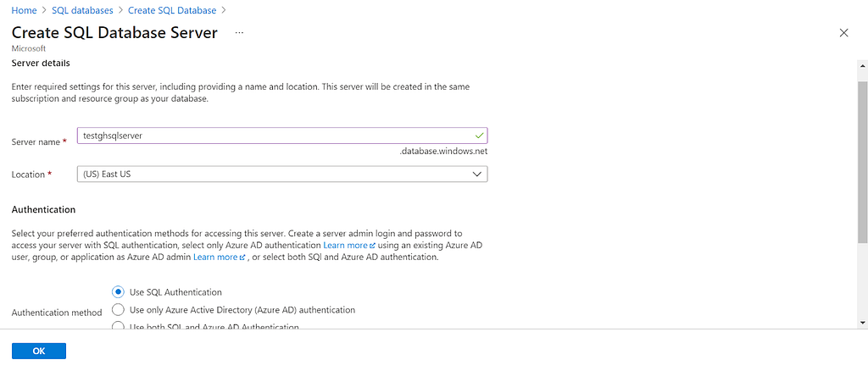The width and height of the screenshot is (868, 371).
Task: Click the vertical scrollbar thumb
Action: coord(862,162)
